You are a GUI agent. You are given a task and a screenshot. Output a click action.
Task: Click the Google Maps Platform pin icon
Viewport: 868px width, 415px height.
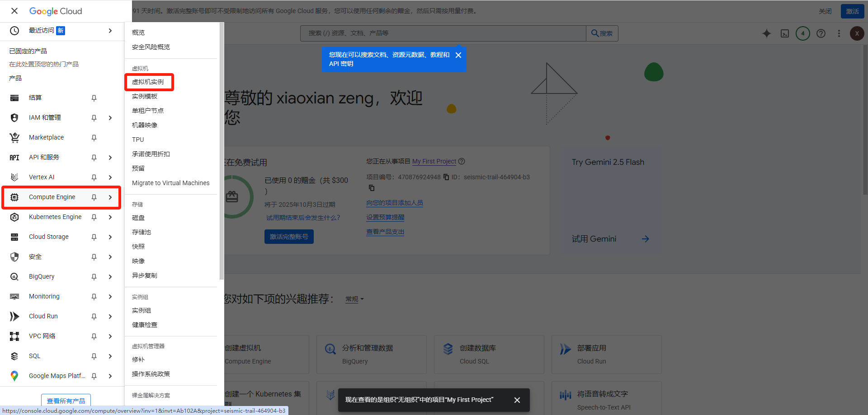(x=14, y=376)
